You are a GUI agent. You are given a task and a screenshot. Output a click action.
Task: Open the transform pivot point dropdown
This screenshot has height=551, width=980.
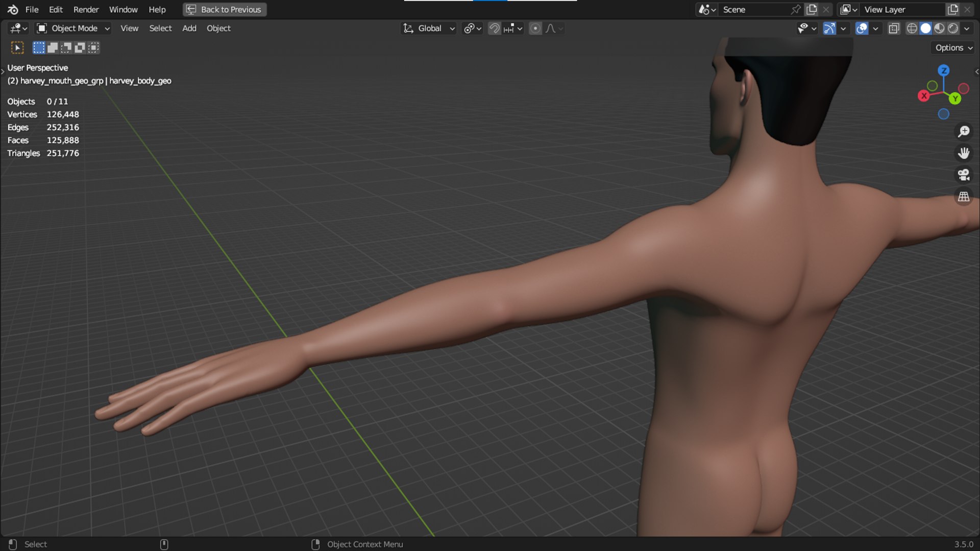(472, 28)
